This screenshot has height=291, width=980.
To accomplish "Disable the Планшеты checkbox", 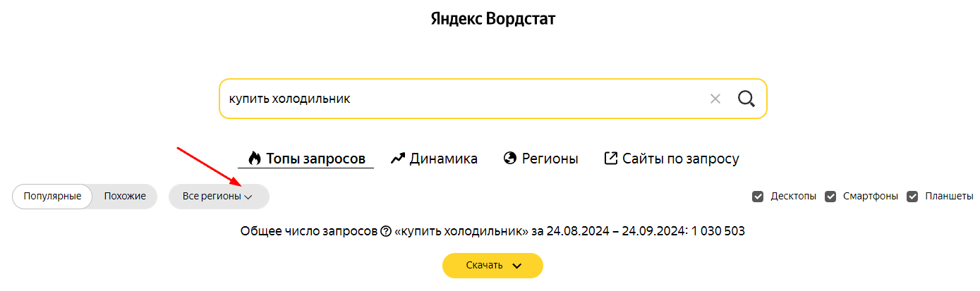I will 912,197.
